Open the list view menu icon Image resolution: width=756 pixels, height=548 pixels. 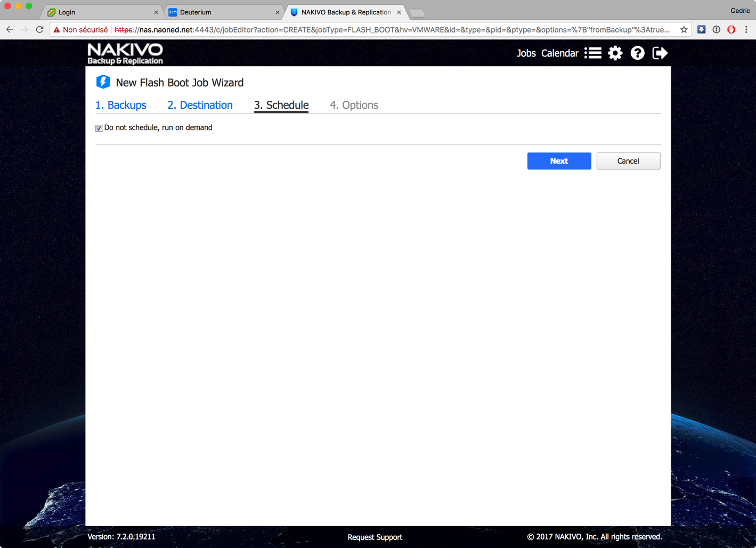(592, 53)
